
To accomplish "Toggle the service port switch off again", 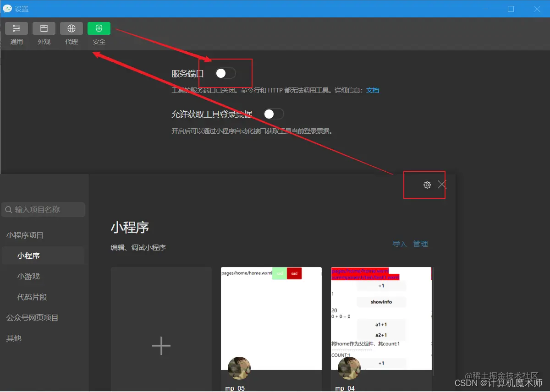I will (225, 73).
